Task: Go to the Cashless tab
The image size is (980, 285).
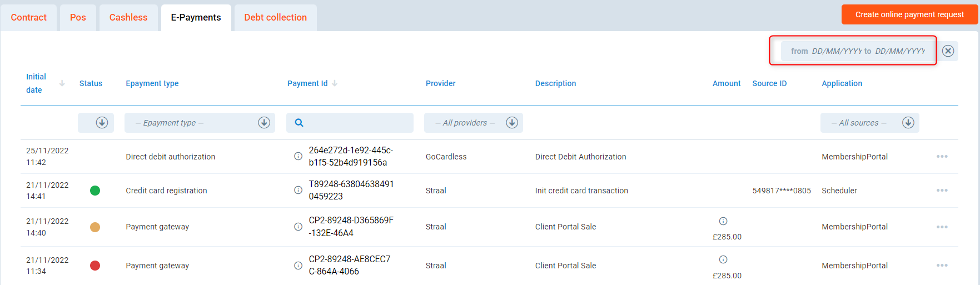Action: pyautogui.click(x=128, y=18)
